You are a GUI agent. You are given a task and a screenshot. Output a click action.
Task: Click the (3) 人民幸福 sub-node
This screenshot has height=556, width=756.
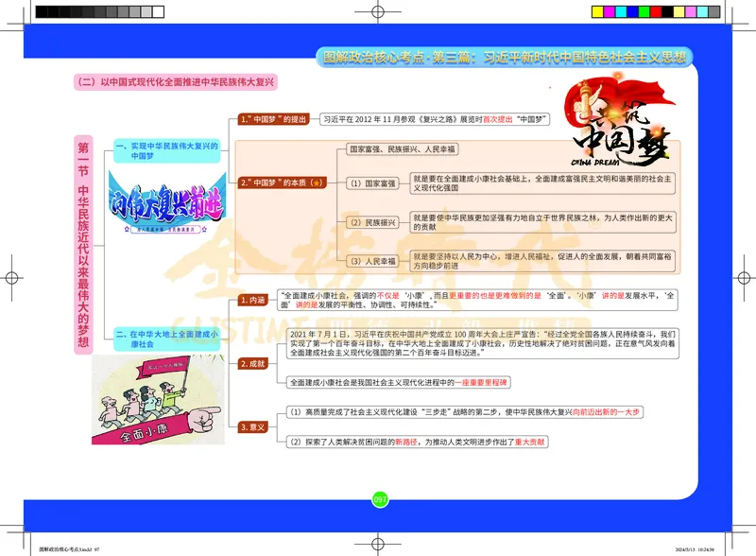pos(372,260)
